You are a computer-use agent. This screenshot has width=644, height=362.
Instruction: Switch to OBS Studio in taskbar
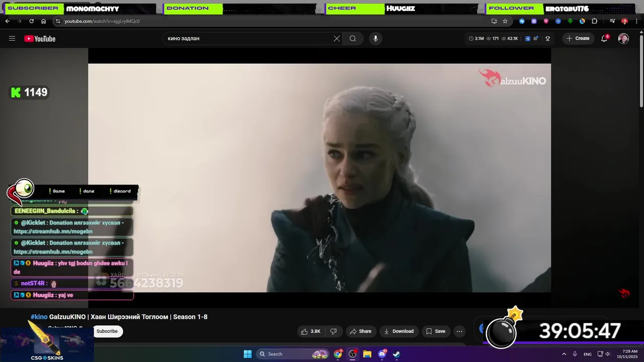[353, 354]
